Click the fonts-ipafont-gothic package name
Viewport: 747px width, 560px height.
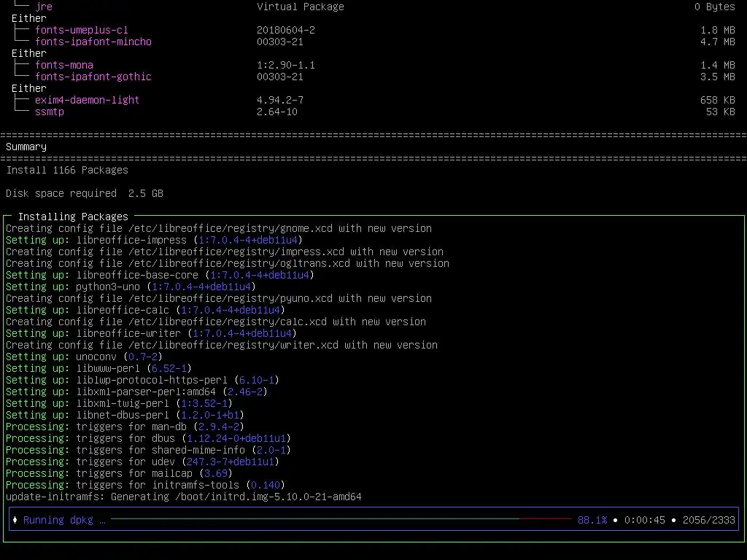point(93,77)
